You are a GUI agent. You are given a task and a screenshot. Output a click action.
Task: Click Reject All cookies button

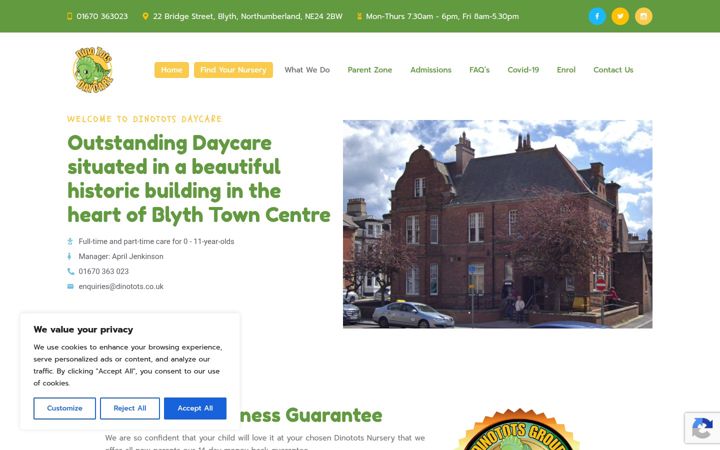pos(130,408)
